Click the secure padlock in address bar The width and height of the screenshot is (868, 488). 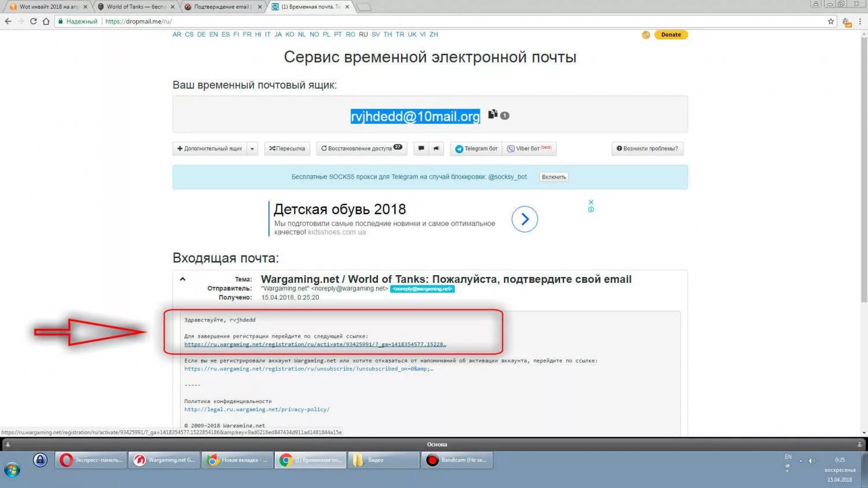[x=60, y=21]
